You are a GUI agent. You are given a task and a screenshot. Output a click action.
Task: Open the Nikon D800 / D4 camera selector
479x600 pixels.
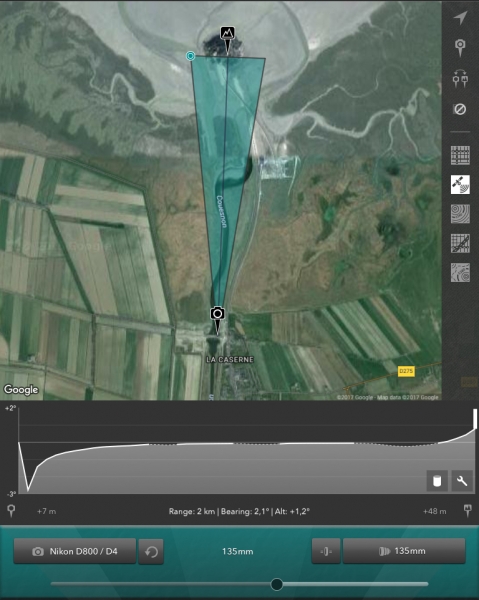point(75,551)
